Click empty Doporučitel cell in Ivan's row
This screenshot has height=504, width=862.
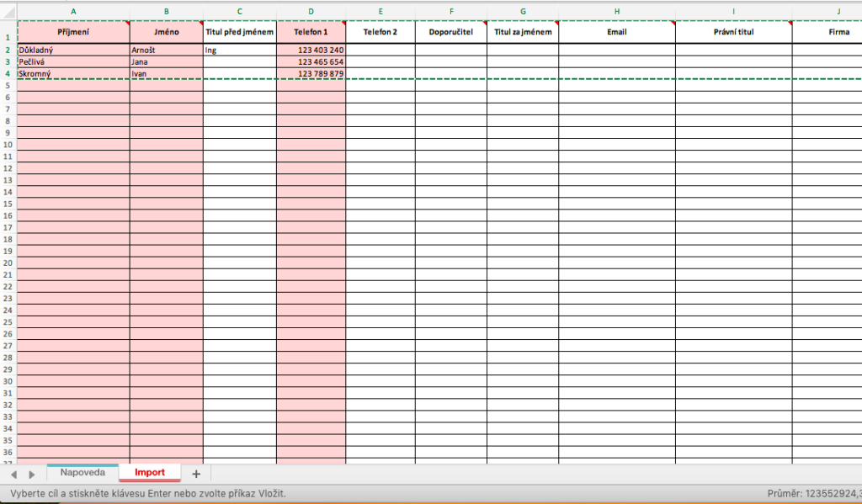point(451,74)
